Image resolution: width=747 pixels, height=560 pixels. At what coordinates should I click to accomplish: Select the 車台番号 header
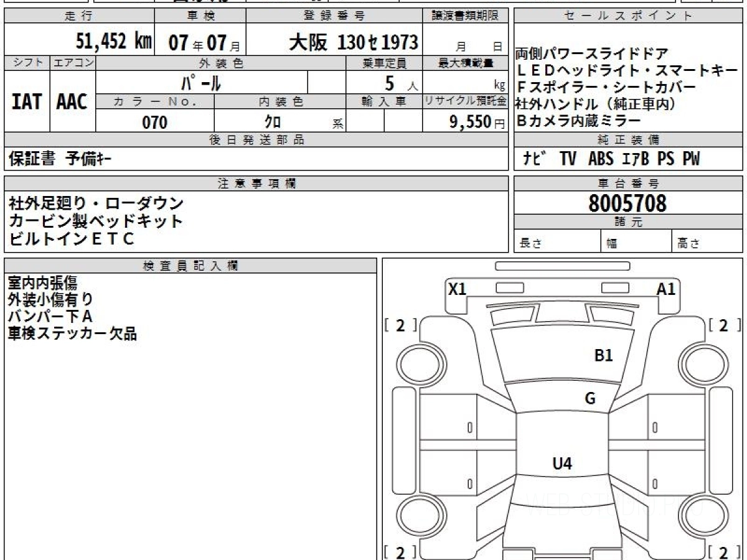628,184
